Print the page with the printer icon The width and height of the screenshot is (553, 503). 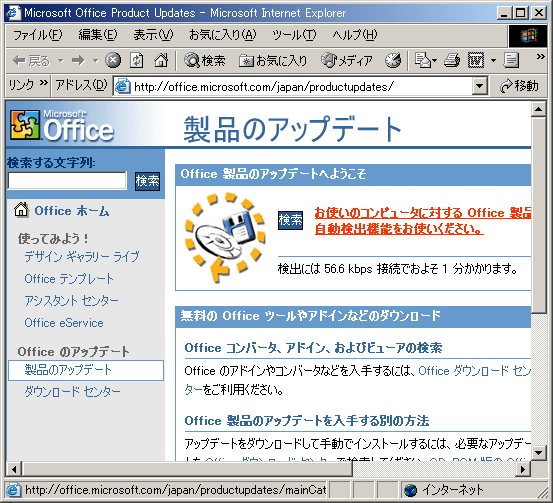point(452,60)
